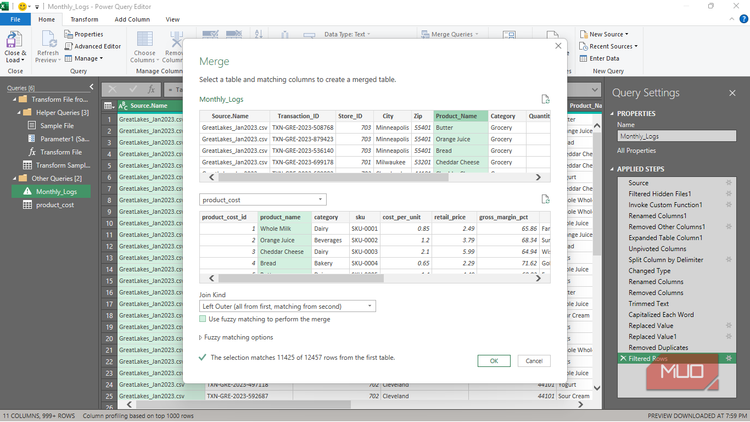
Task: Click the New Source icon
Action: tap(583, 34)
